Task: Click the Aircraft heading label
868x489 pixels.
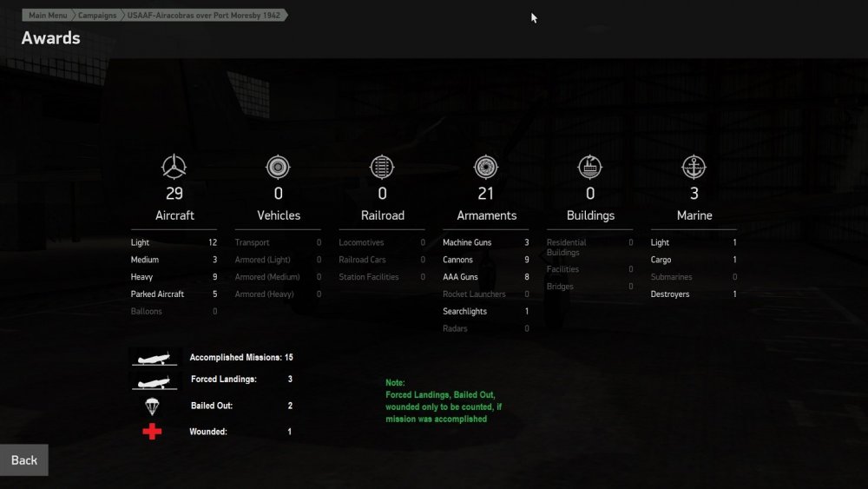Action: coord(174,215)
